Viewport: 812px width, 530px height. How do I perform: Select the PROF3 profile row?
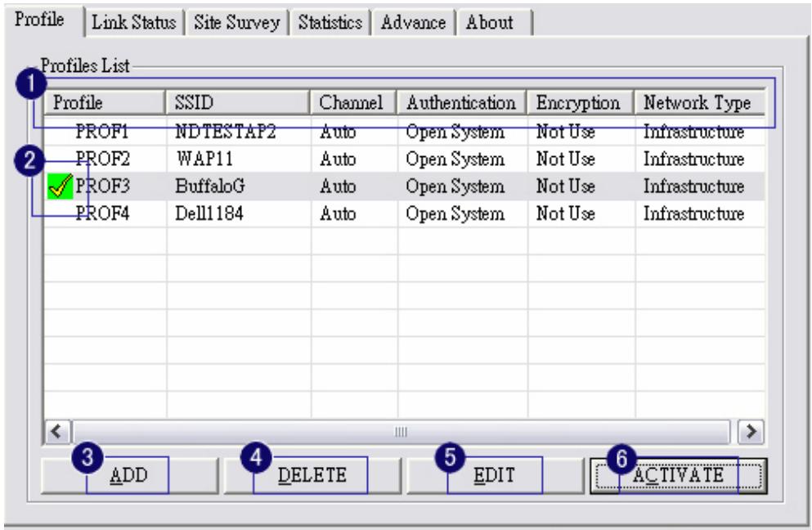click(x=405, y=186)
